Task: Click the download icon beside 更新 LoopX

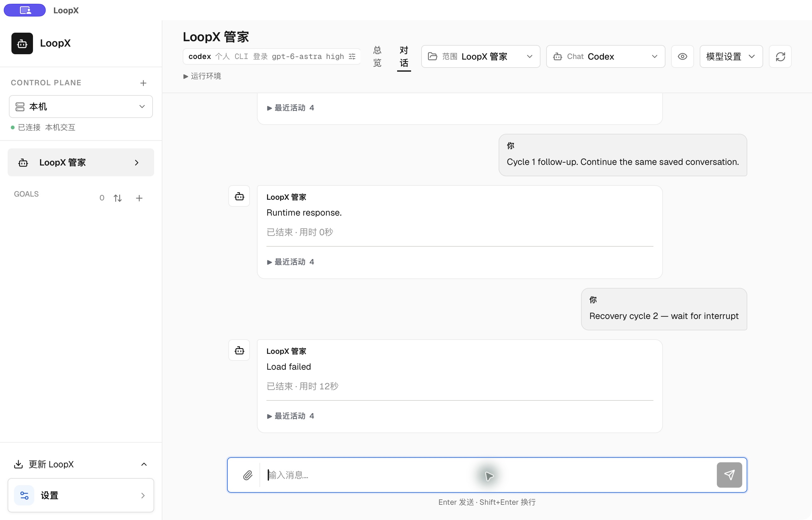Action: [18, 464]
